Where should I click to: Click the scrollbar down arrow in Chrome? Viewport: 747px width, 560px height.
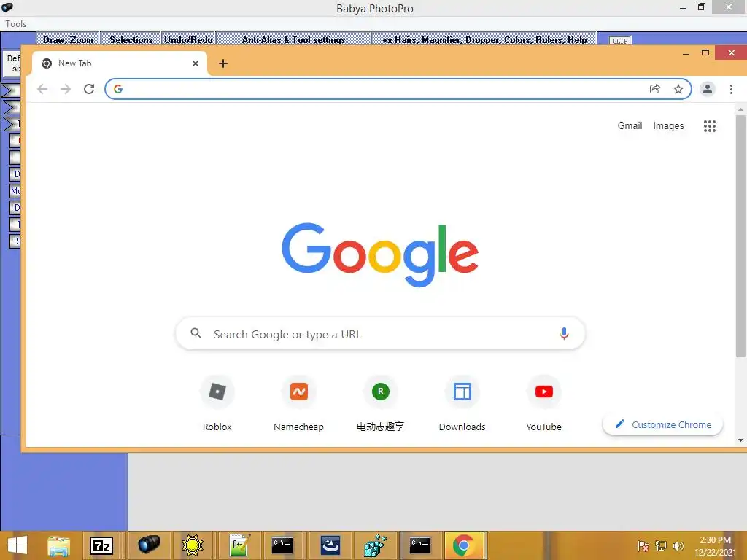(740, 440)
